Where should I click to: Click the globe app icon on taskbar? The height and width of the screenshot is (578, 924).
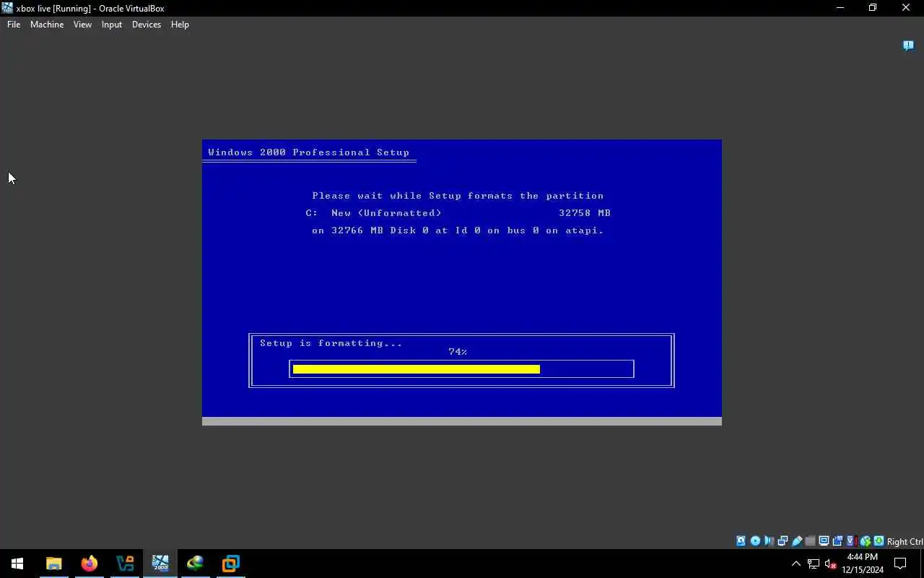195,564
